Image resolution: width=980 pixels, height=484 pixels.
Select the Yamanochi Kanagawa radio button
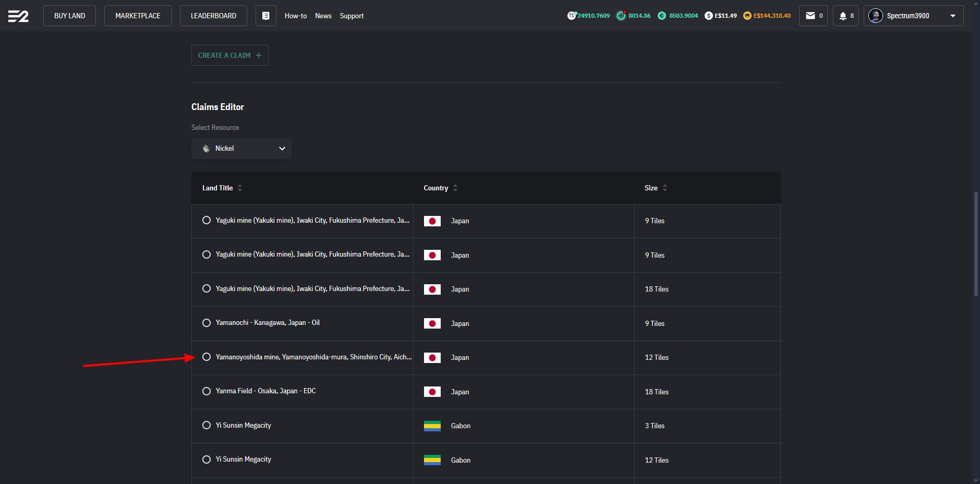pyautogui.click(x=207, y=323)
